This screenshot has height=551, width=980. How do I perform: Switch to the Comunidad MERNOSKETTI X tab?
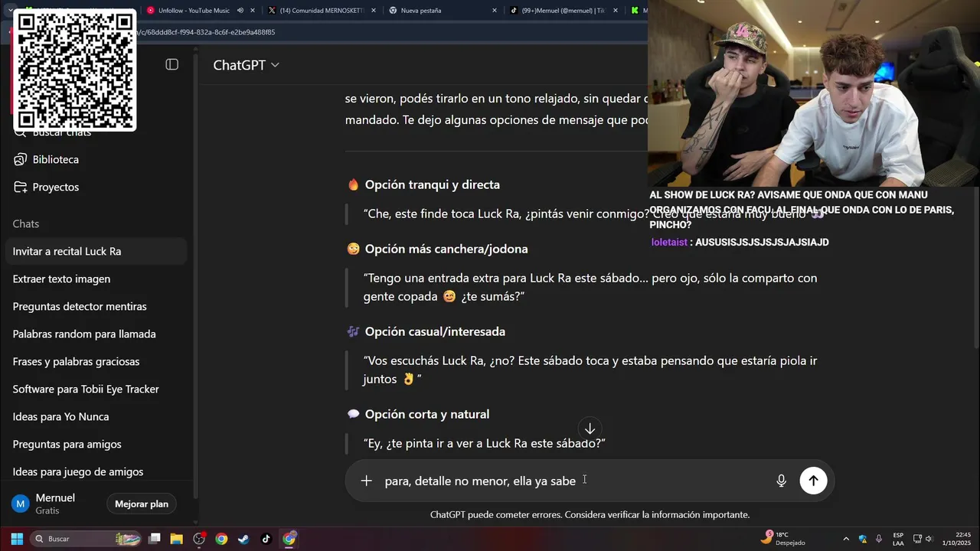coord(322,11)
